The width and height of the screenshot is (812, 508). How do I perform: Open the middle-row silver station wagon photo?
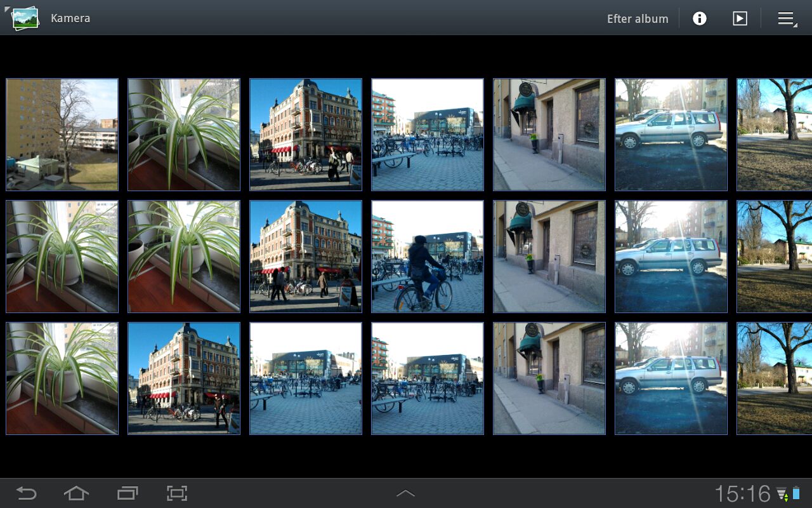pyautogui.click(x=671, y=257)
